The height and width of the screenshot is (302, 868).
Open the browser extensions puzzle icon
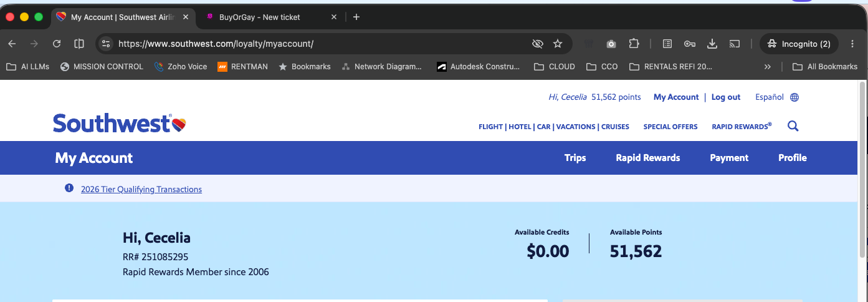point(634,44)
